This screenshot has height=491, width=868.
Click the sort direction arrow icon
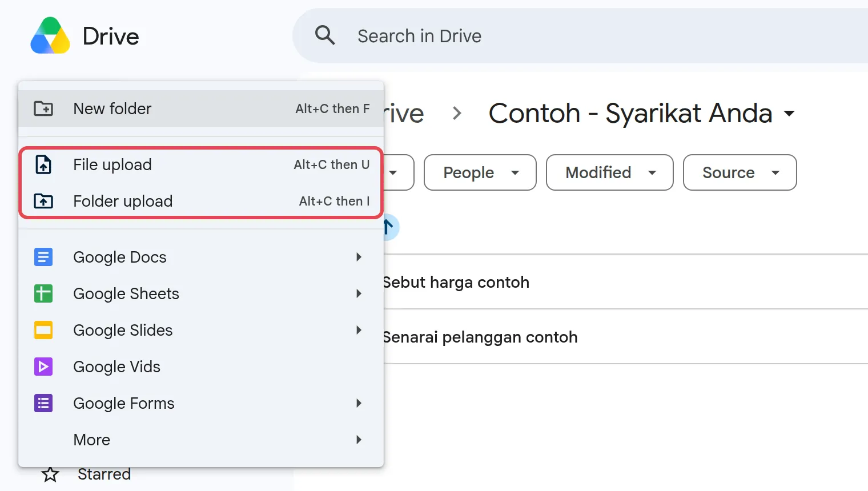coord(389,227)
